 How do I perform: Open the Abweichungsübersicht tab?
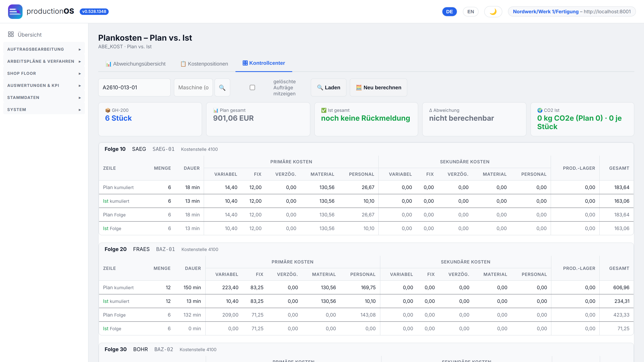[x=135, y=64]
